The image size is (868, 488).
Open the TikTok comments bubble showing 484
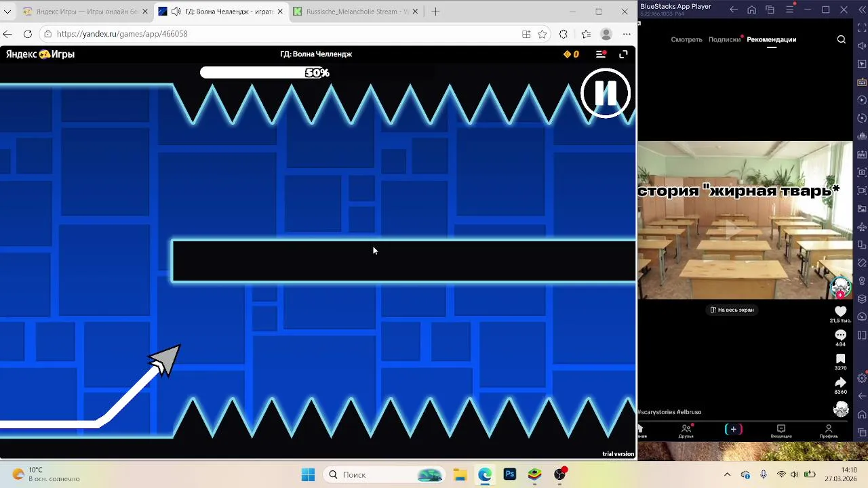point(841,335)
